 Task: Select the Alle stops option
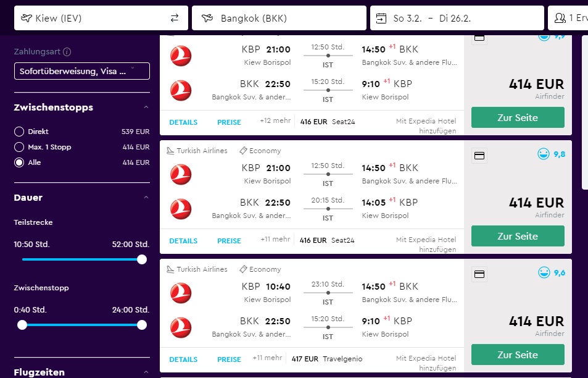click(x=19, y=162)
